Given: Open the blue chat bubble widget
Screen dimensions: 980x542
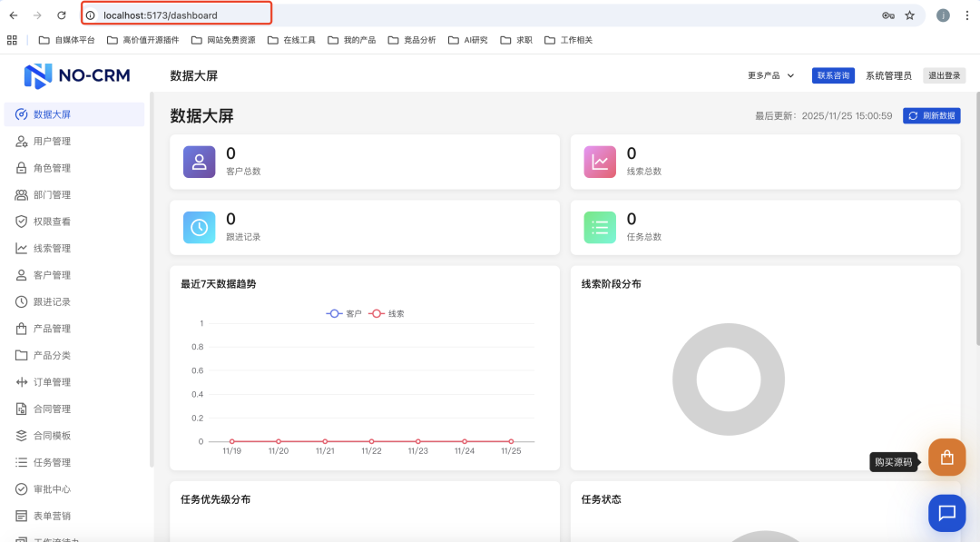Looking at the screenshot, I should point(946,513).
